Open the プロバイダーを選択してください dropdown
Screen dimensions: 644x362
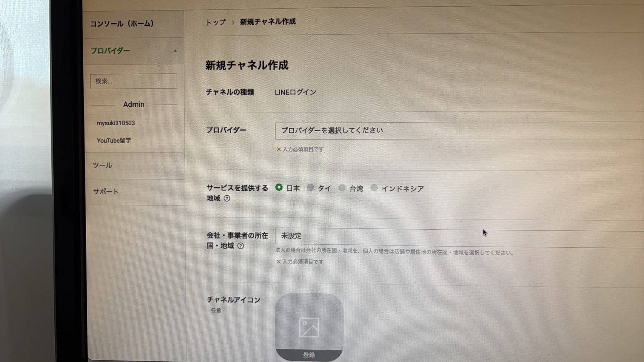(x=459, y=130)
